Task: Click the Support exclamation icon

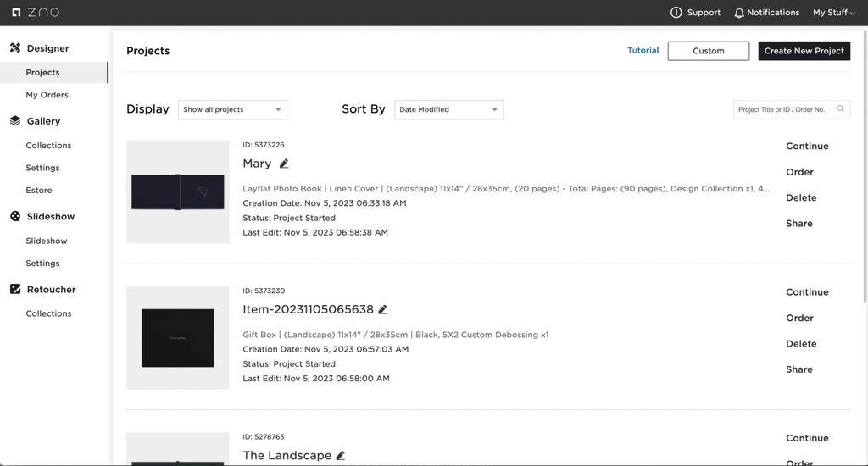Action: pyautogui.click(x=676, y=12)
